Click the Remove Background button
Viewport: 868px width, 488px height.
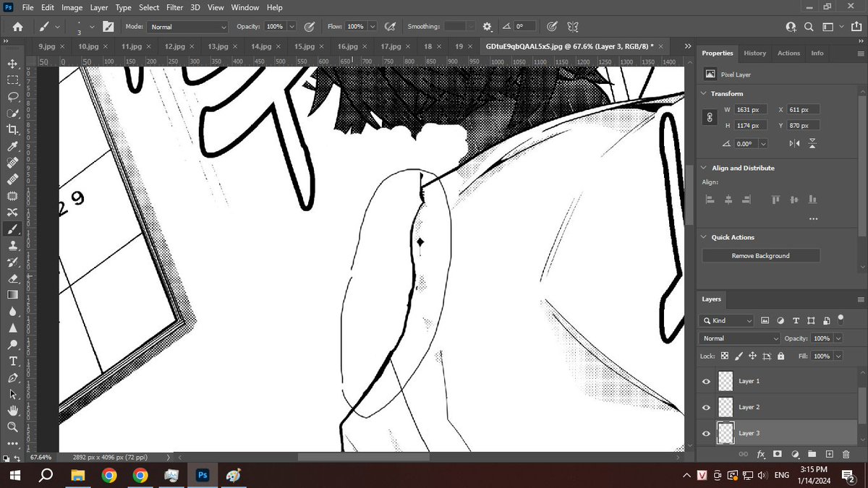(x=761, y=256)
